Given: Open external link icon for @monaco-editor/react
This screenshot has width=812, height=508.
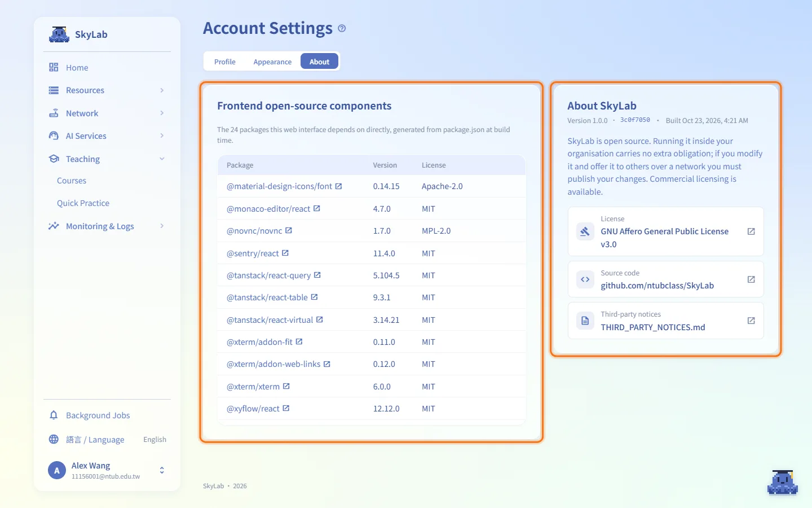Looking at the screenshot, I should tap(317, 208).
